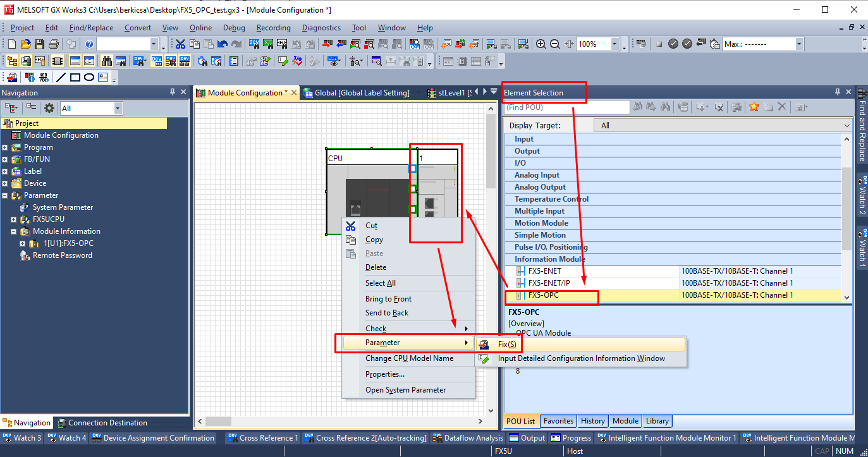Click the Zoom In magnifier icon
This screenshot has height=457, width=868.
coord(541,44)
